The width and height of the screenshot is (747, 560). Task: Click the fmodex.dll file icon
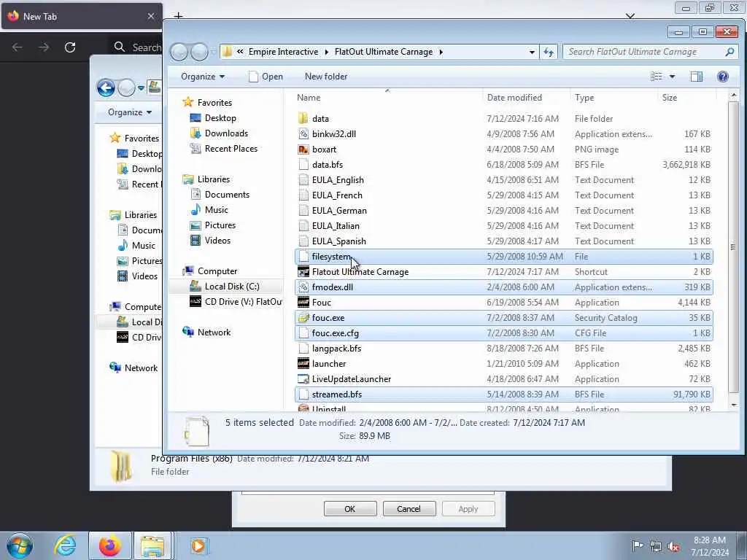click(303, 287)
